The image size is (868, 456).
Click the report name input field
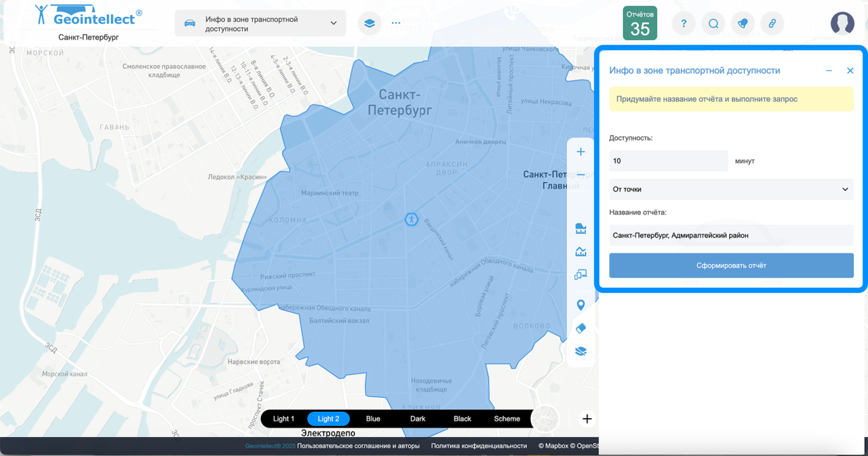click(x=731, y=235)
